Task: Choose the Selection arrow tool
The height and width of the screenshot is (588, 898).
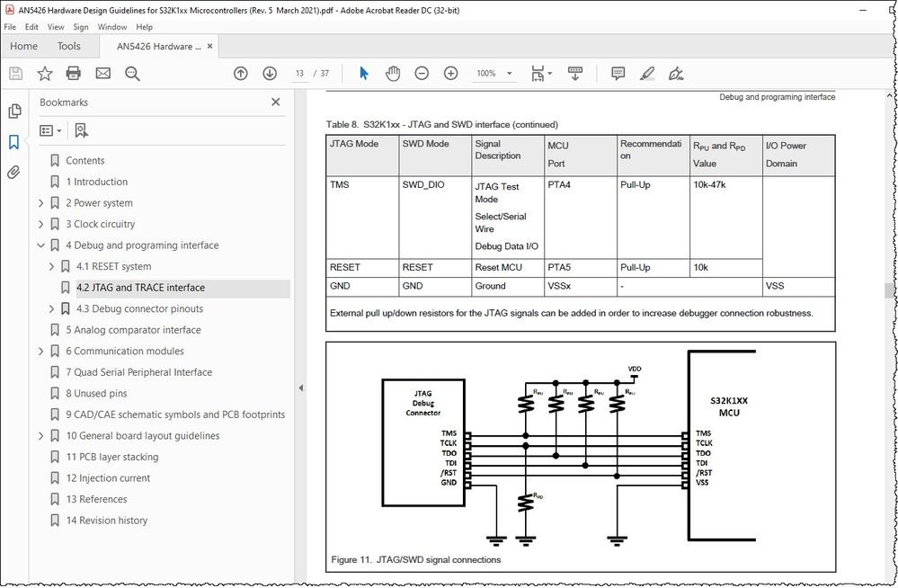Action: (364, 74)
